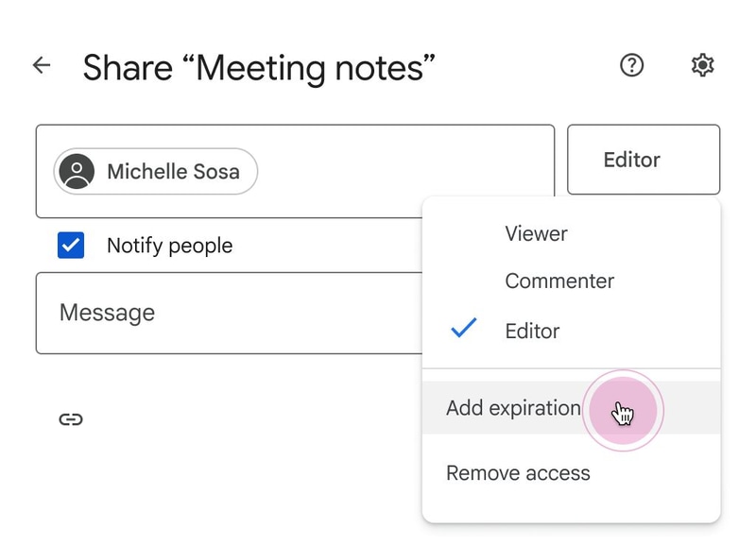The width and height of the screenshot is (756, 545).
Task: Go back using the left arrow
Action: pos(42,66)
